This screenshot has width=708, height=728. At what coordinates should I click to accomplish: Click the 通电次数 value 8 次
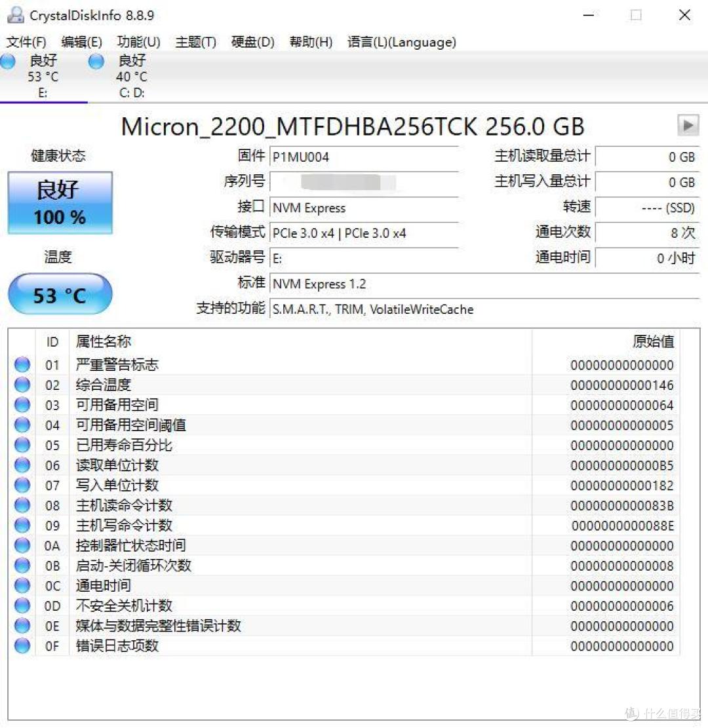tap(647, 233)
